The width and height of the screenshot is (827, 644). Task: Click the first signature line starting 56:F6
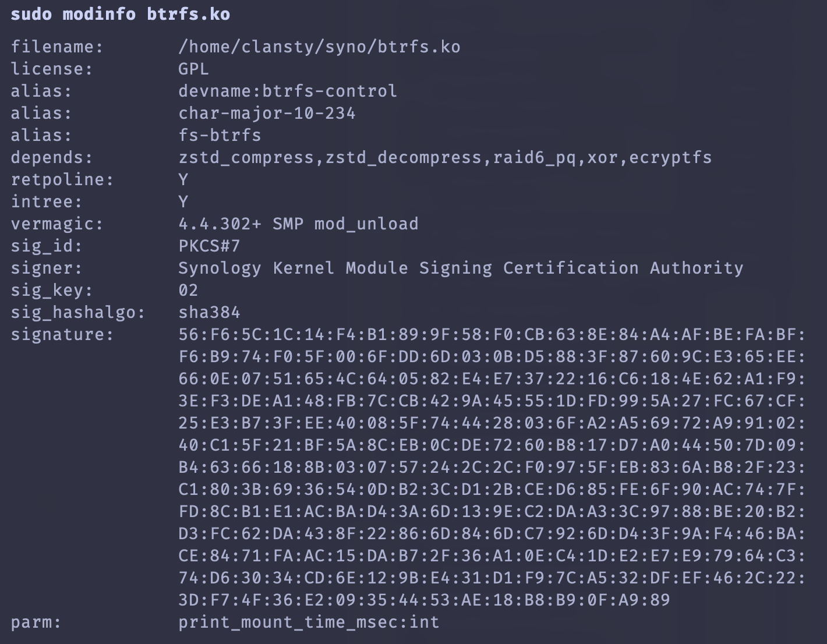[492, 334]
